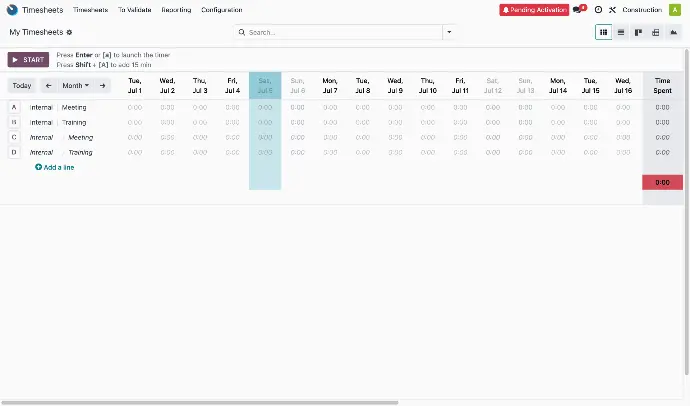Viewport: 690px width, 406px height.
Task: Switch to the graph view
Action: click(674, 32)
